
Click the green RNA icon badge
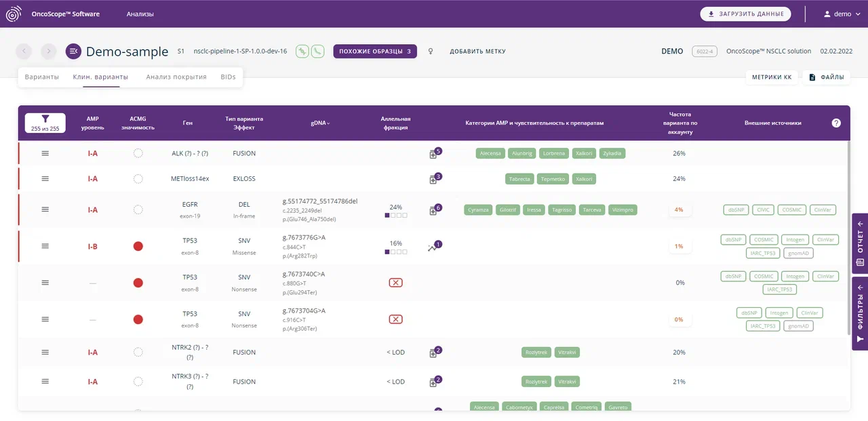tap(317, 51)
